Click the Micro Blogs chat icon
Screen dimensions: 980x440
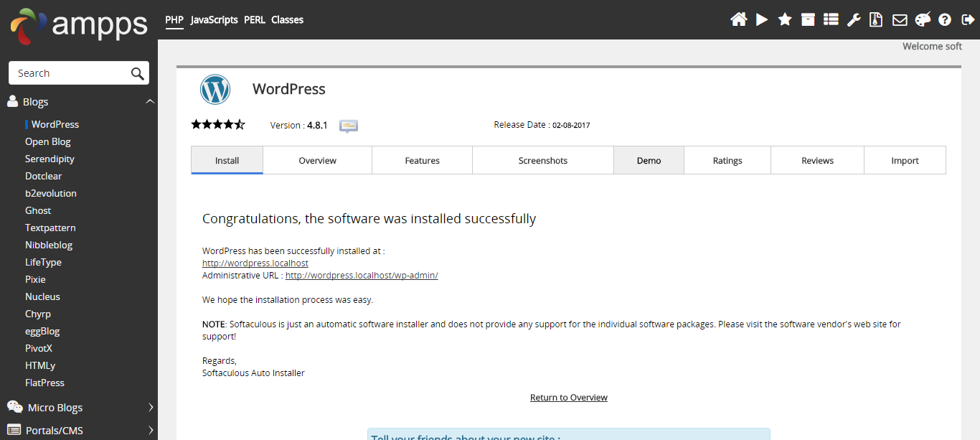coord(14,407)
